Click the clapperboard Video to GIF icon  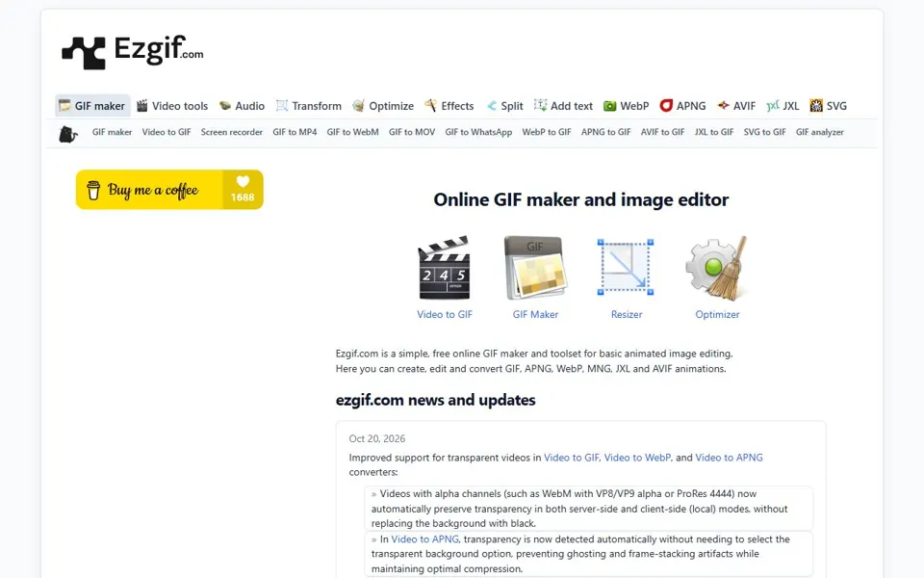[x=445, y=268]
